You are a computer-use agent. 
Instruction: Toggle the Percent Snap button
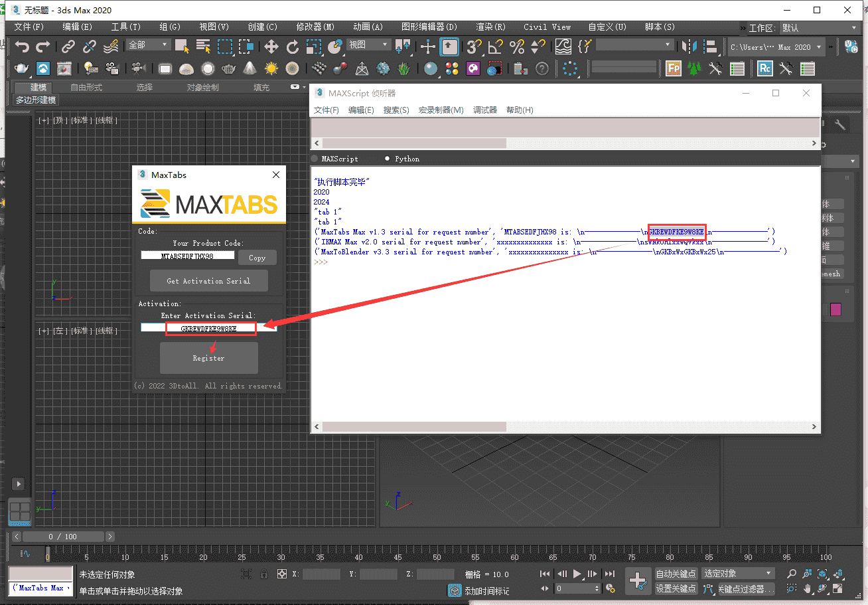[517, 46]
